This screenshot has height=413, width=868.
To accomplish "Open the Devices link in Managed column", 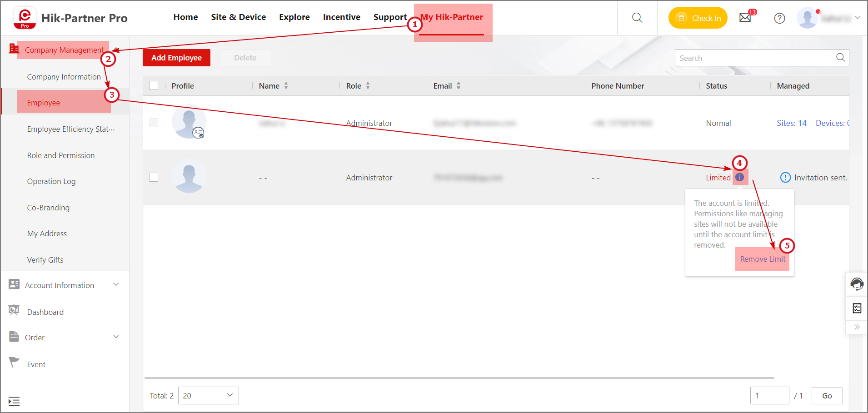I will point(832,123).
